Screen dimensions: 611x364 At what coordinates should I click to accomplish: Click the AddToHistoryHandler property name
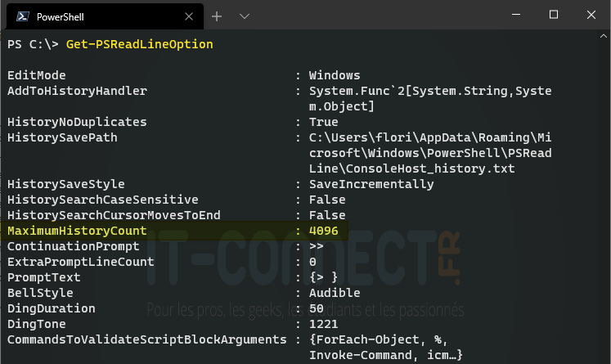coord(77,91)
